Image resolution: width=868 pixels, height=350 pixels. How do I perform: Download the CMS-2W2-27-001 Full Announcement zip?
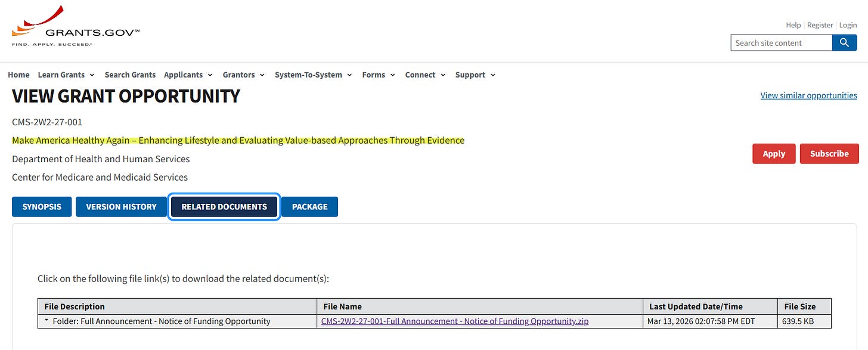pyautogui.click(x=455, y=321)
